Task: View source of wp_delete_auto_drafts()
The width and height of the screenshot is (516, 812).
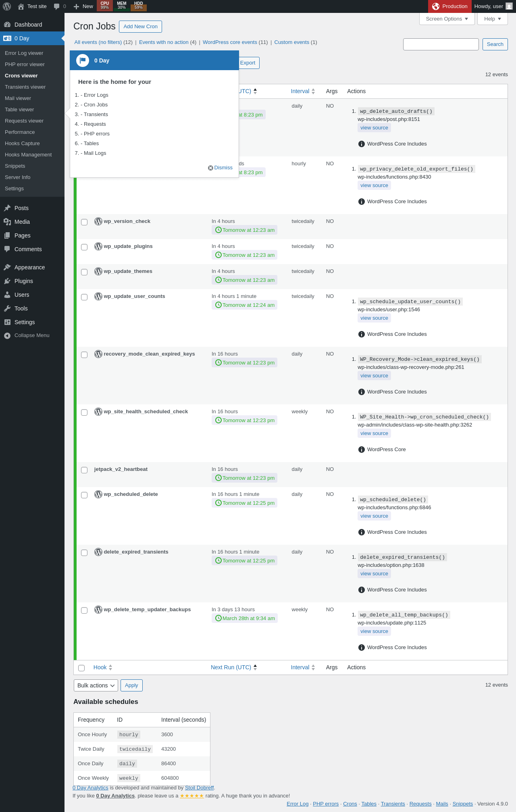Action: click(x=374, y=128)
